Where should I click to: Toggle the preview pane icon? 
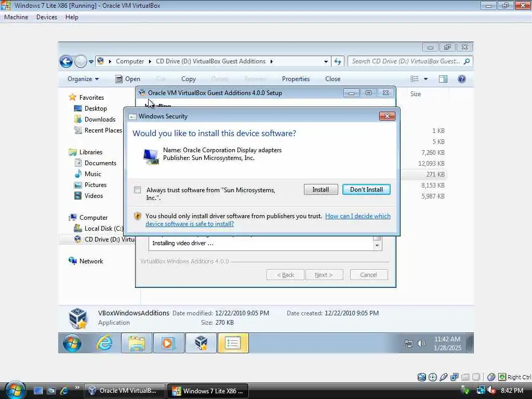pos(443,79)
